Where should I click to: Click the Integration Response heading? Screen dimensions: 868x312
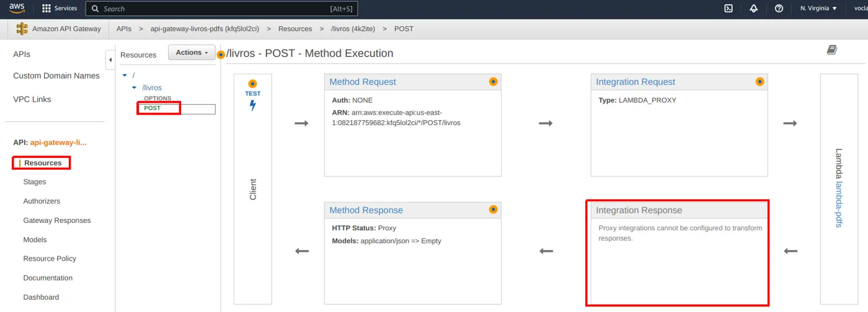point(639,210)
